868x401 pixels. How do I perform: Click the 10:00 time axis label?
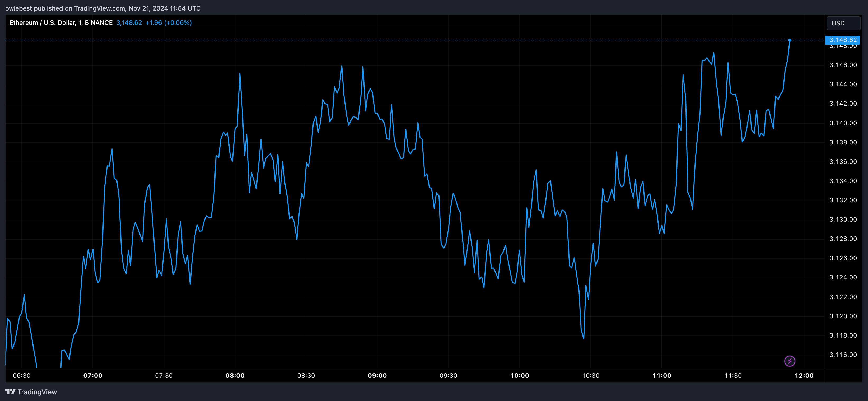tap(520, 375)
